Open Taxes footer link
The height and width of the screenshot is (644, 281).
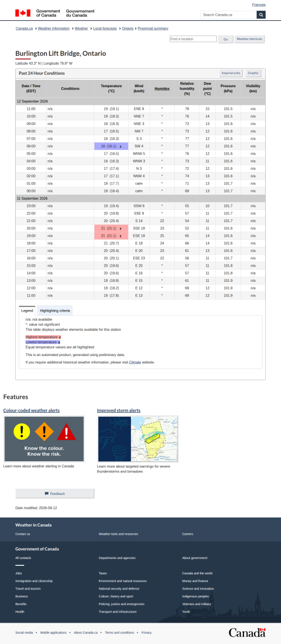coord(102,573)
